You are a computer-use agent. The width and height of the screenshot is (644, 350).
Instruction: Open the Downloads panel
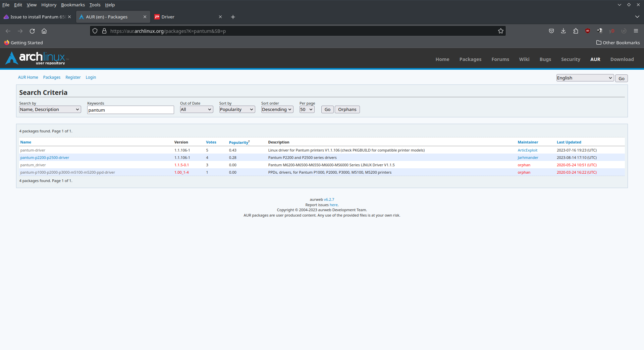tap(563, 31)
